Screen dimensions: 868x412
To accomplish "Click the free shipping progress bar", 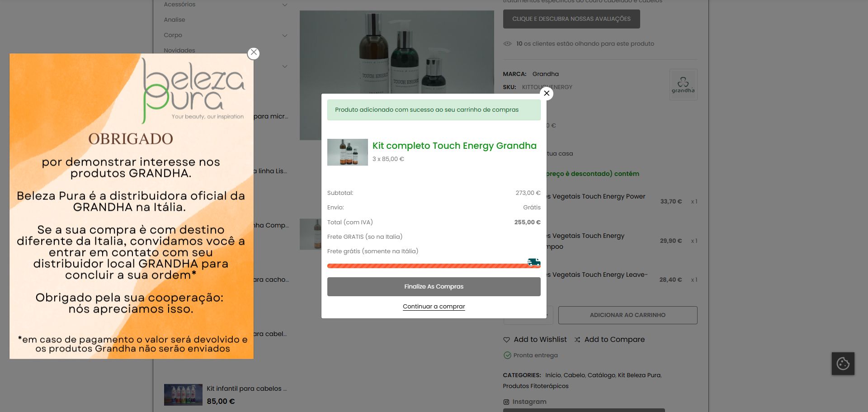I will 434,266.
